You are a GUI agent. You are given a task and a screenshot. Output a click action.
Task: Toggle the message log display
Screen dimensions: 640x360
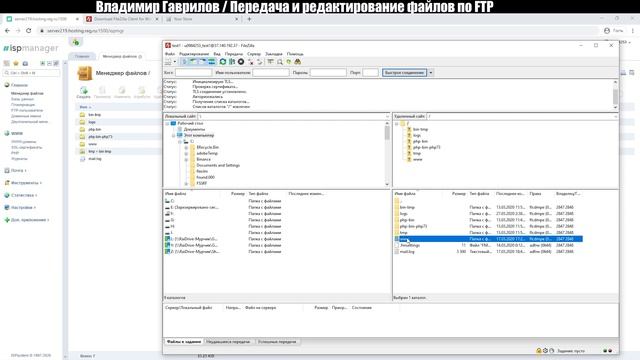point(184,62)
